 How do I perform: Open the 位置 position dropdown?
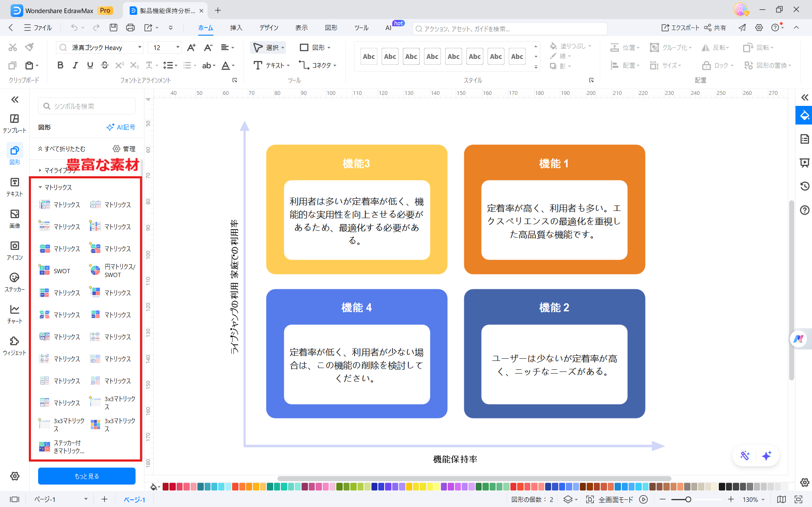(625, 47)
